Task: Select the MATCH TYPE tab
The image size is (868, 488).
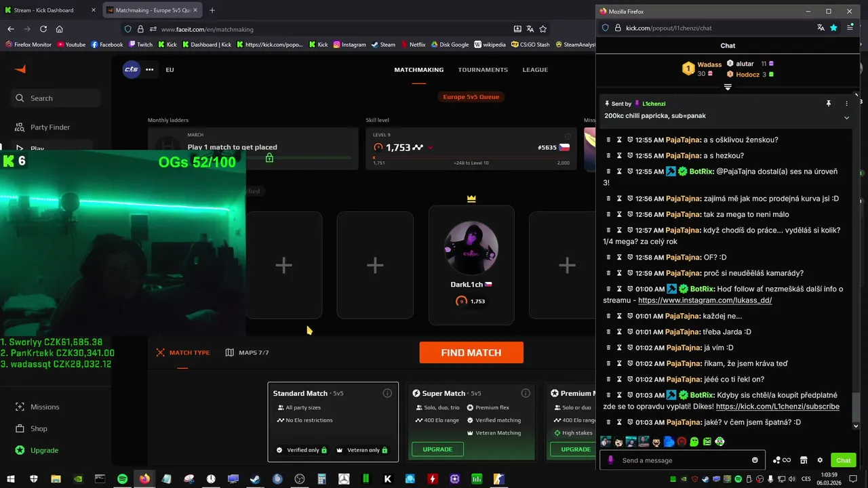Action: (183, 352)
